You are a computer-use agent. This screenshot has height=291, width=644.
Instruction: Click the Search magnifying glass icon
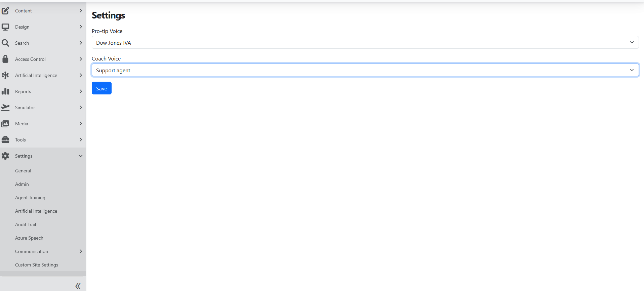(x=5, y=43)
